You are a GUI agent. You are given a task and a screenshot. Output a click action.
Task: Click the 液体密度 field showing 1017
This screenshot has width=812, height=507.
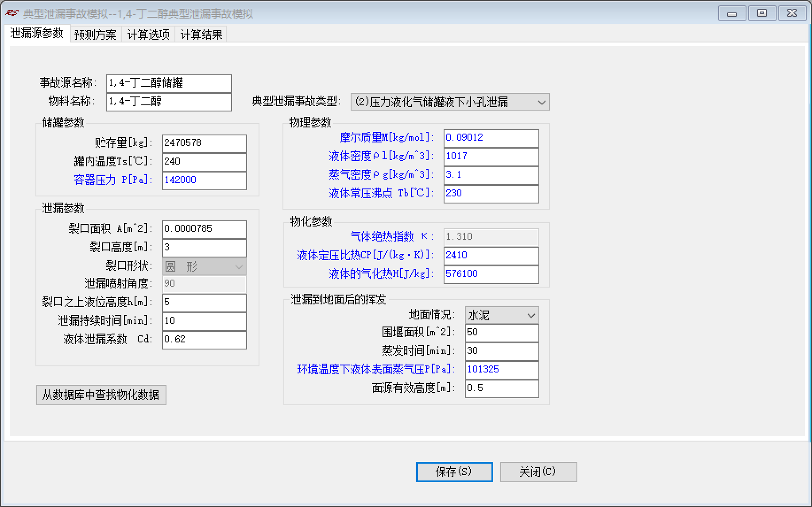(x=491, y=157)
